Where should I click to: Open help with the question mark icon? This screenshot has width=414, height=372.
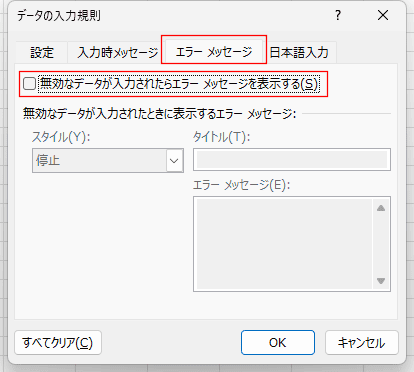[338, 15]
